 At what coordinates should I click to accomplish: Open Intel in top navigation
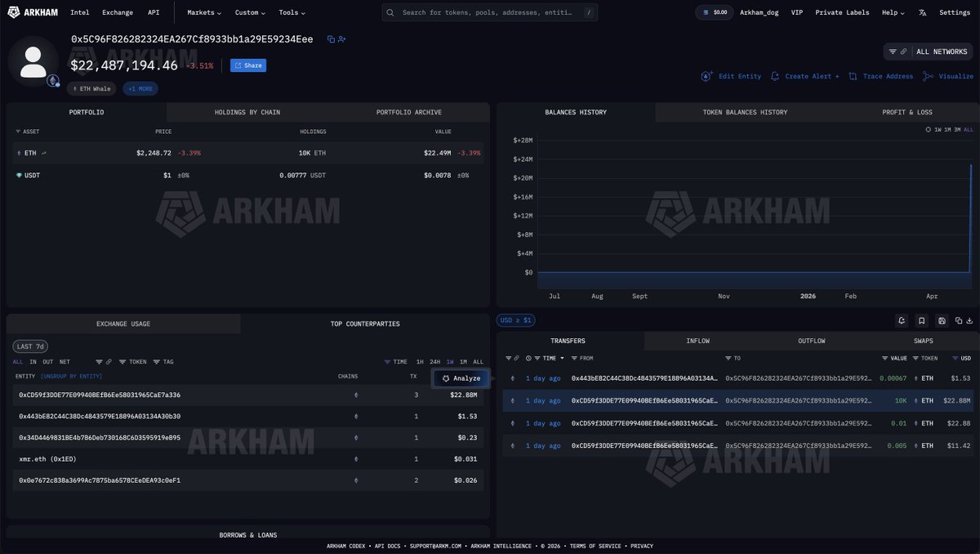[80, 12]
